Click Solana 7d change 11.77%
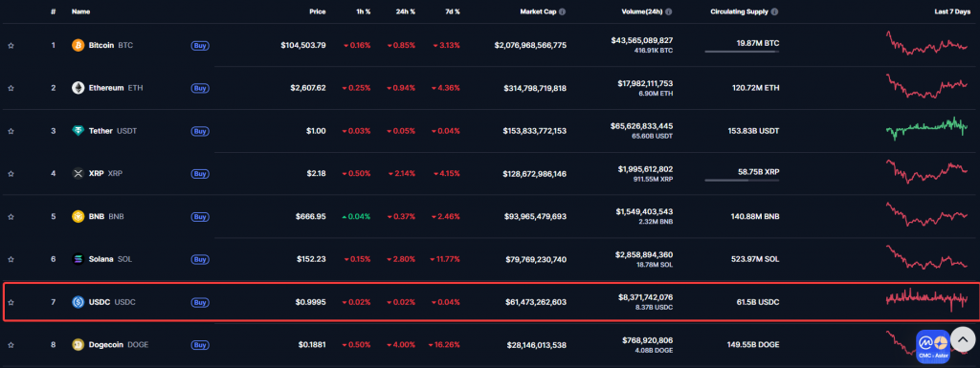 click(445, 259)
